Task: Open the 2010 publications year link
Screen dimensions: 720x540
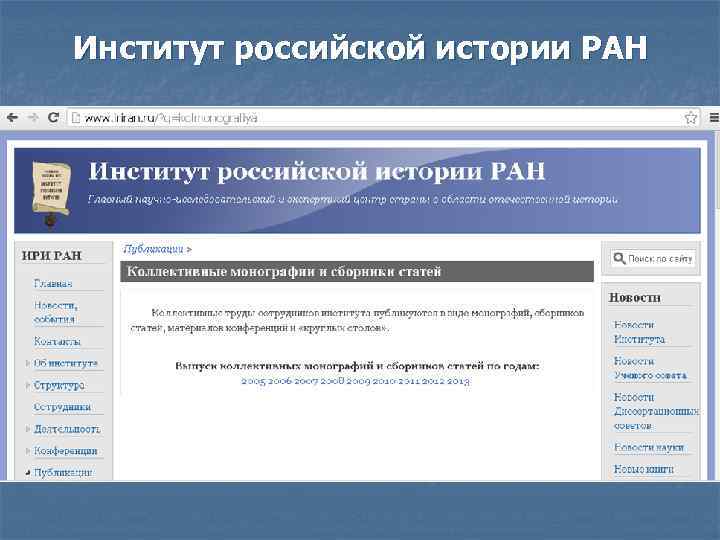Action: click(384, 381)
